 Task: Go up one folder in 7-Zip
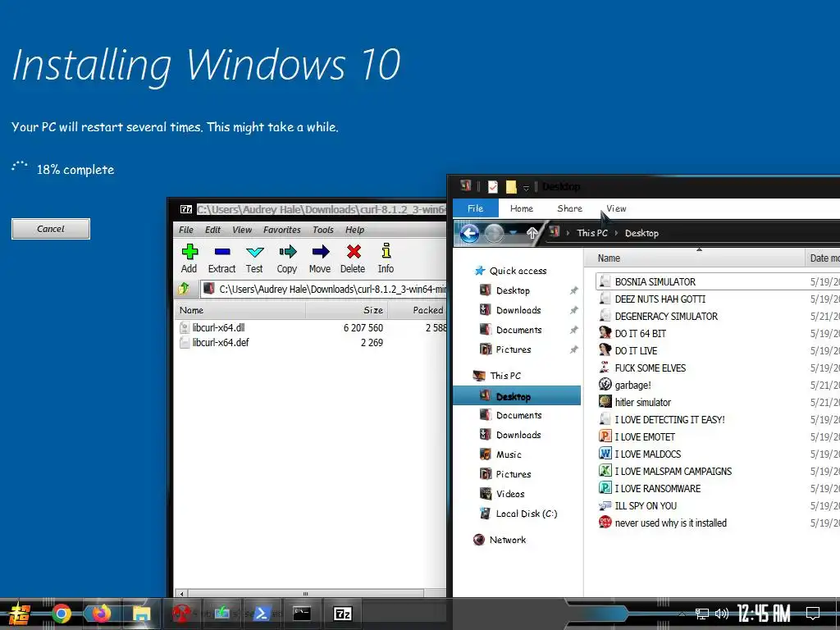(x=184, y=289)
